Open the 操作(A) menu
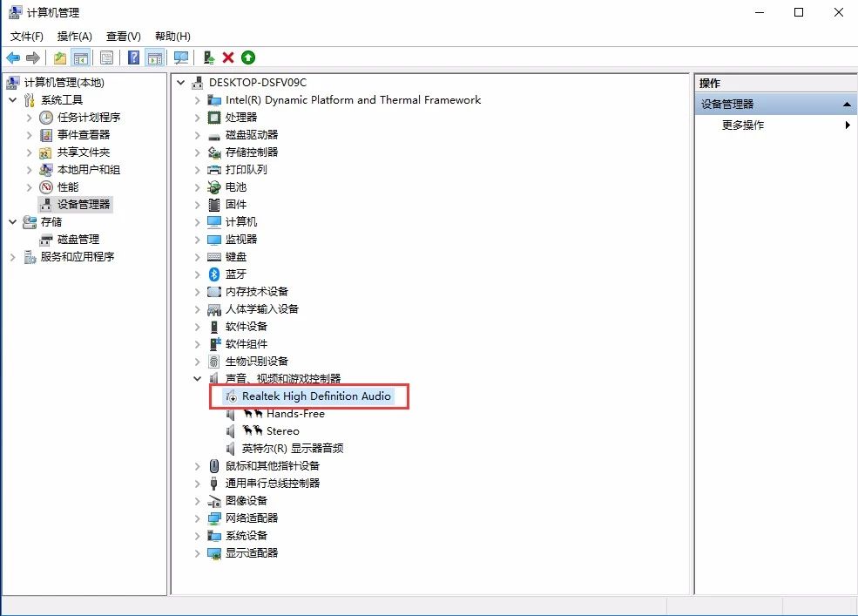The height and width of the screenshot is (616, 858). pyautogui.click(x=74, y=36)
